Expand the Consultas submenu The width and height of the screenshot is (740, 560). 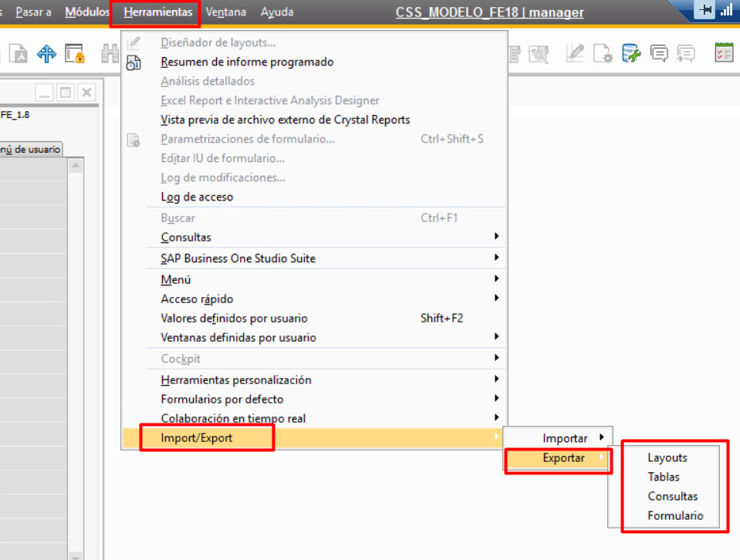(185, 237)
